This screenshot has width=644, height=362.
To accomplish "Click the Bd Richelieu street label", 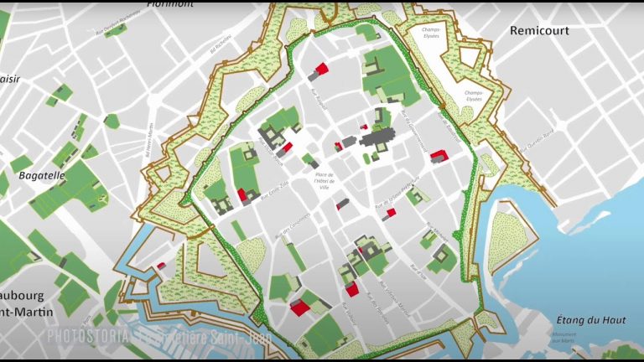I will coord(221,44).
